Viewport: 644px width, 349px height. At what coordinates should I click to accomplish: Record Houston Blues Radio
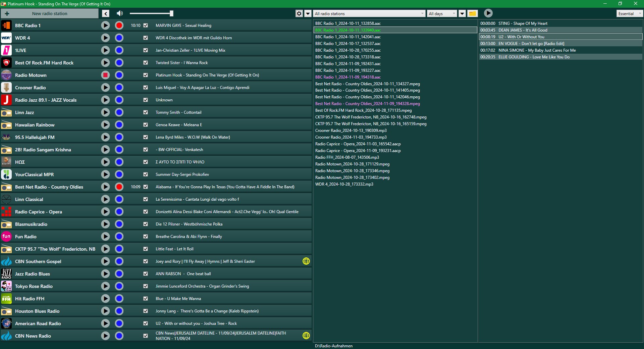pos(119,311)
